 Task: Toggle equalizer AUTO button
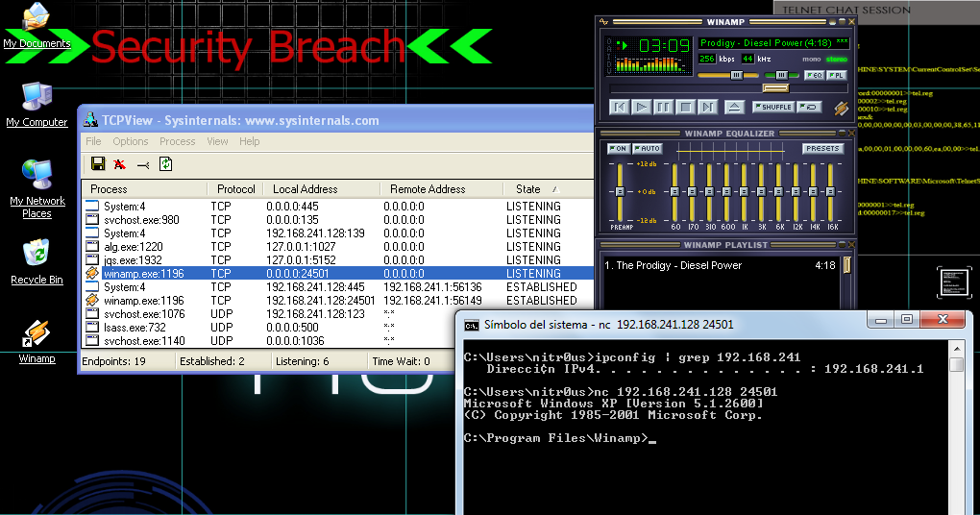647,149
